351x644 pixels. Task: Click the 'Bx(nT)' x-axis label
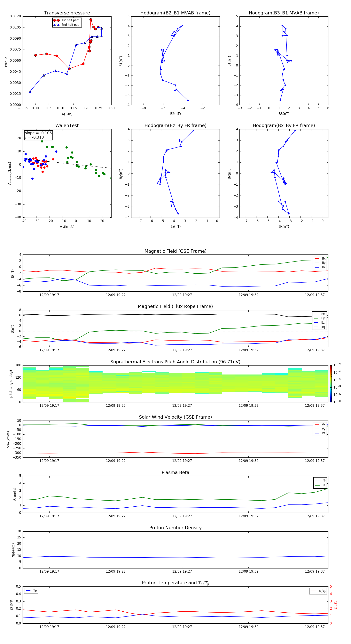click(x=284, y=227)
